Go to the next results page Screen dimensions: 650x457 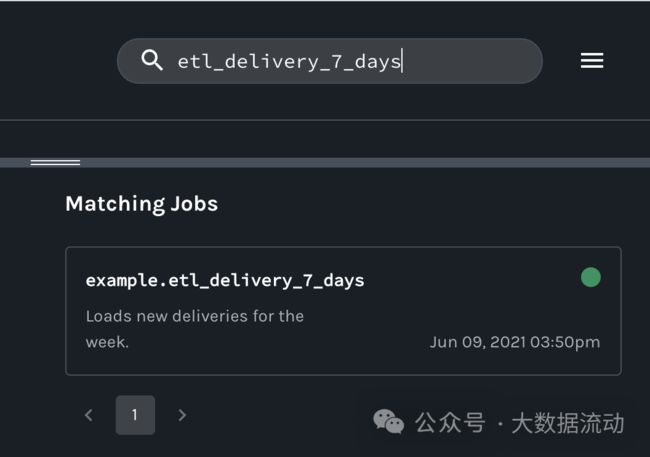182,415
